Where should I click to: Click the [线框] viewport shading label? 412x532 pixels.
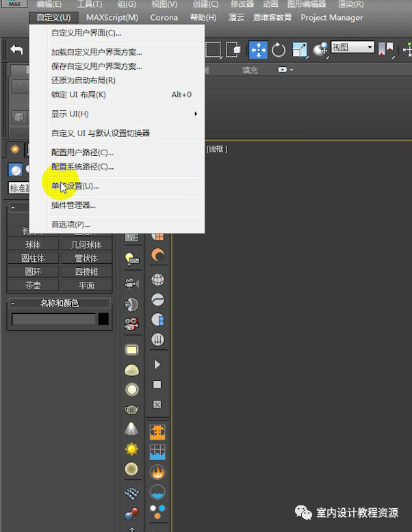(217, 148)
